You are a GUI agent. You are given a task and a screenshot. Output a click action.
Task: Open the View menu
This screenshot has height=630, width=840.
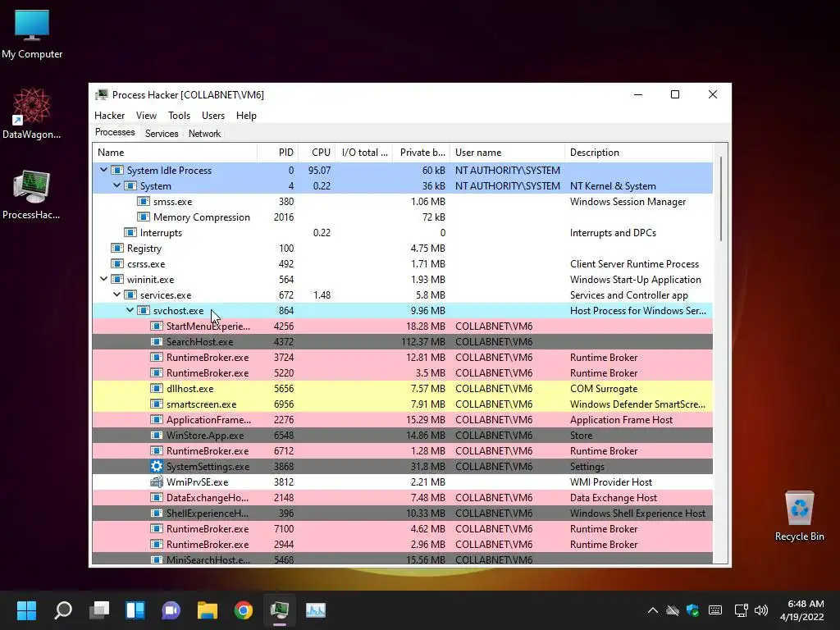click(146, 115)
